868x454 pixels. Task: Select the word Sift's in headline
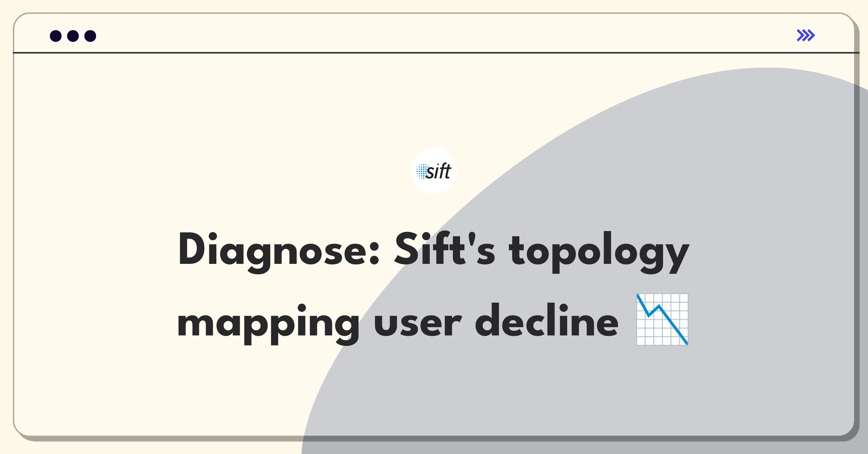point(444,249)
